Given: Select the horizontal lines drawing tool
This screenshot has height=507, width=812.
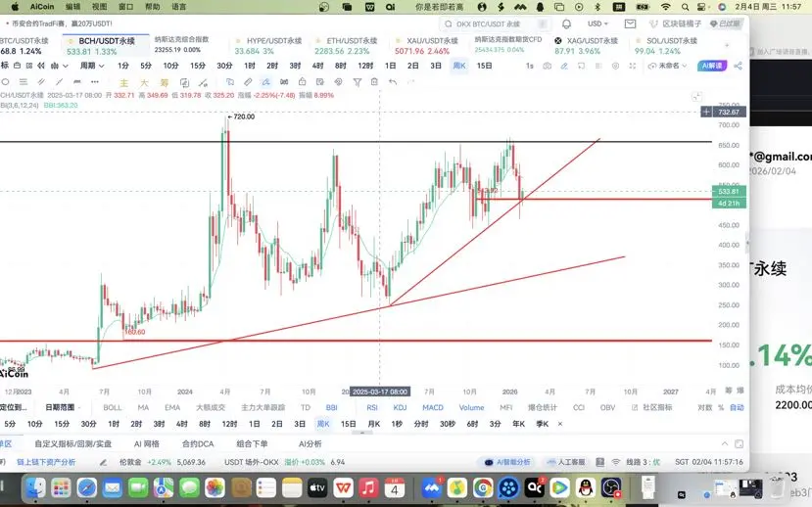Looking at the screenshot, I should click(x=24, y=82).
